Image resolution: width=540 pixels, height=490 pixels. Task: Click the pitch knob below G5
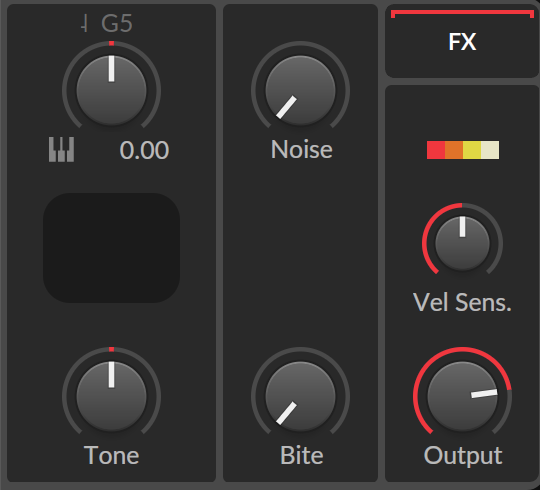coord(111,91)
